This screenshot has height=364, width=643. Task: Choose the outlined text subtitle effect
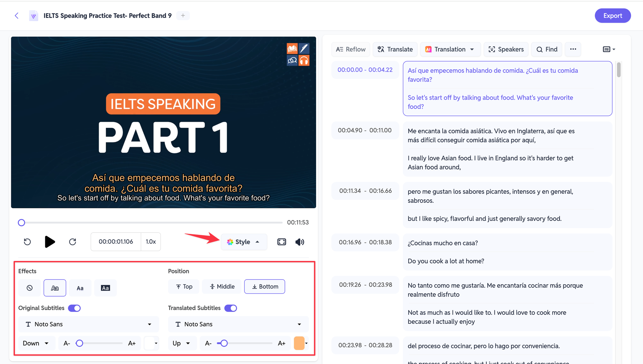tap(55, 288)
